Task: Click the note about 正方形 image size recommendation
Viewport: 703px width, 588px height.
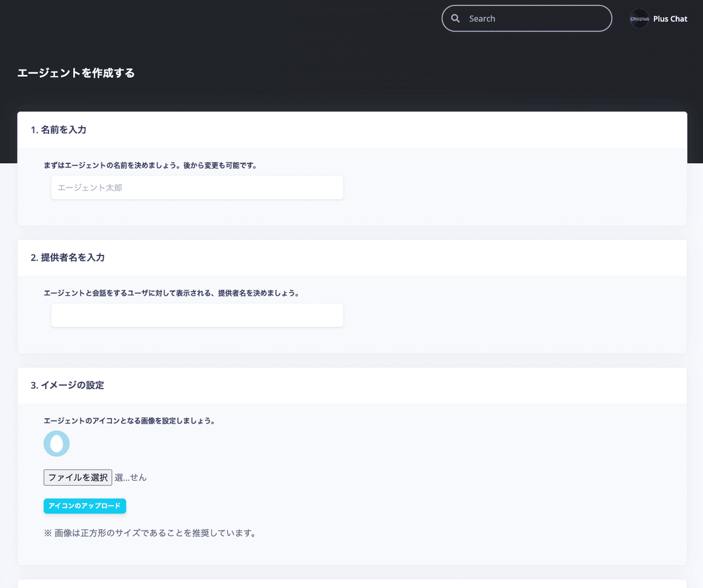Action: pyautogui.click(x=151, y=533)
